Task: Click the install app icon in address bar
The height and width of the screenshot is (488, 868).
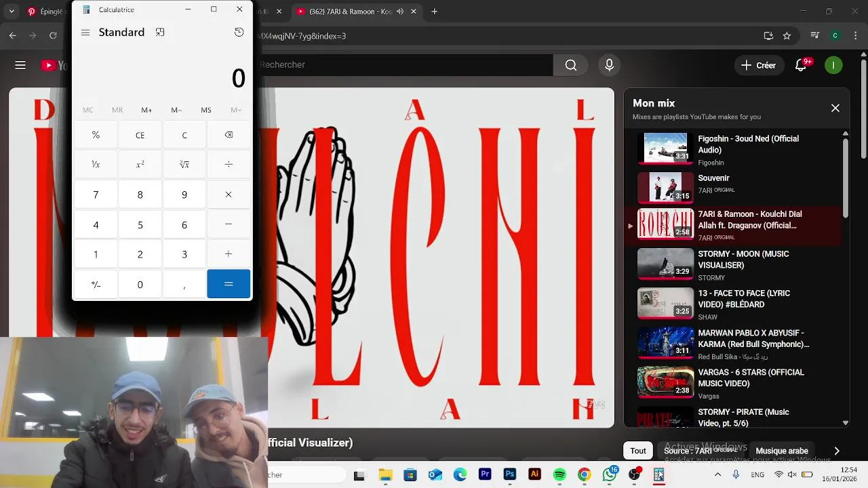Action: 768,36
